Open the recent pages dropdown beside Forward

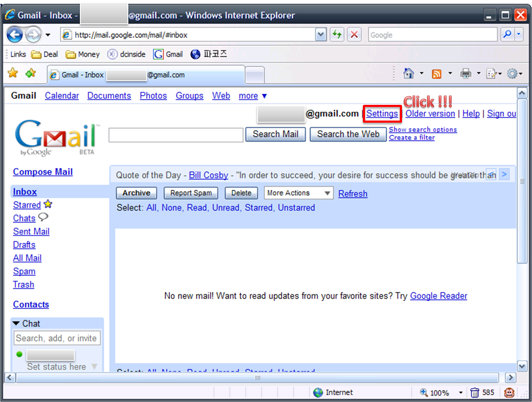pyautogui.click(x=48, y=35)
